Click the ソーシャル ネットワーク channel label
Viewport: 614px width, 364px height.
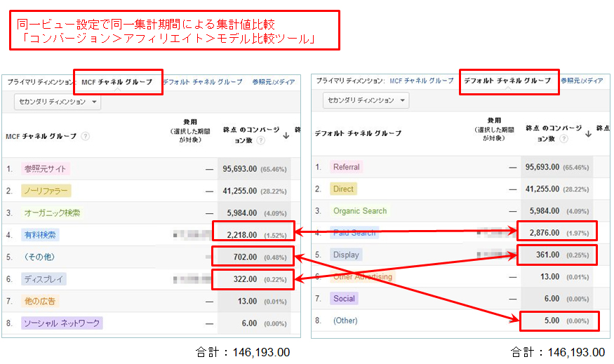62,323
